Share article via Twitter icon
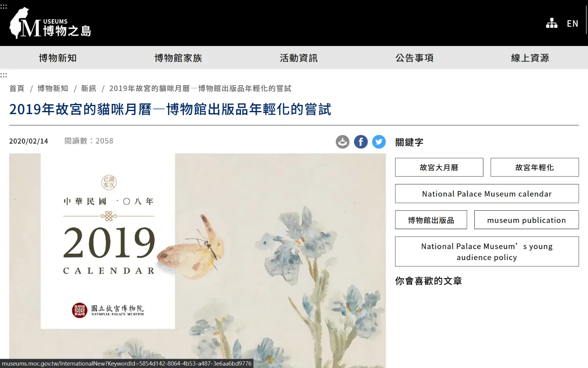This screenshot has height=368, width=588. click(x=379, y=142)
